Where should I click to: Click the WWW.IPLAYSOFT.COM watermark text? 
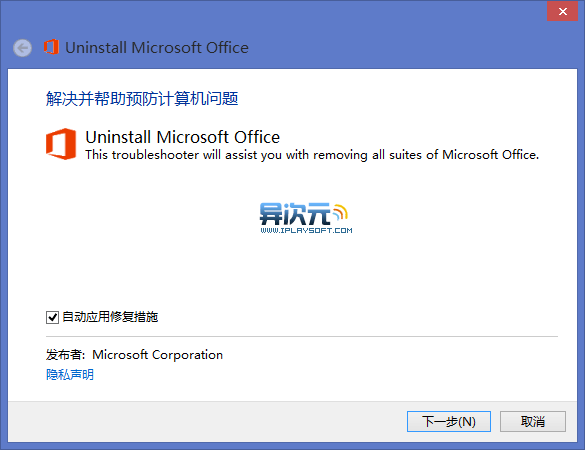(306, 231)
